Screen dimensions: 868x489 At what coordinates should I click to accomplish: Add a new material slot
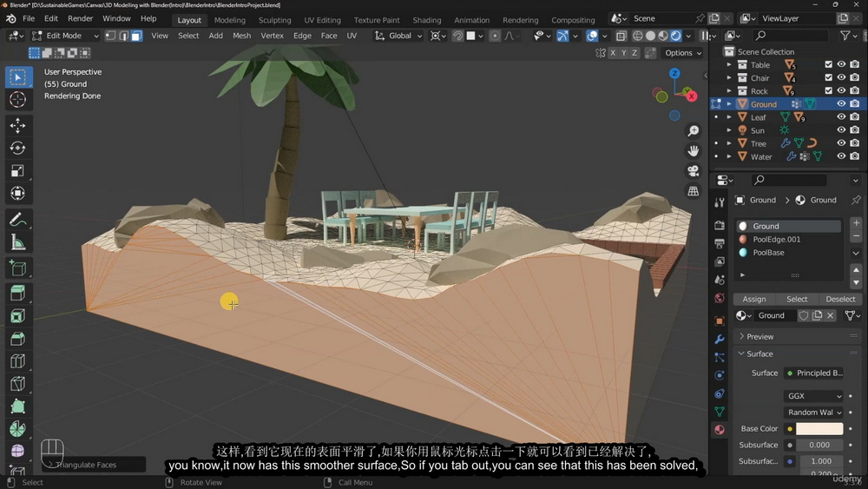point(856,222)
